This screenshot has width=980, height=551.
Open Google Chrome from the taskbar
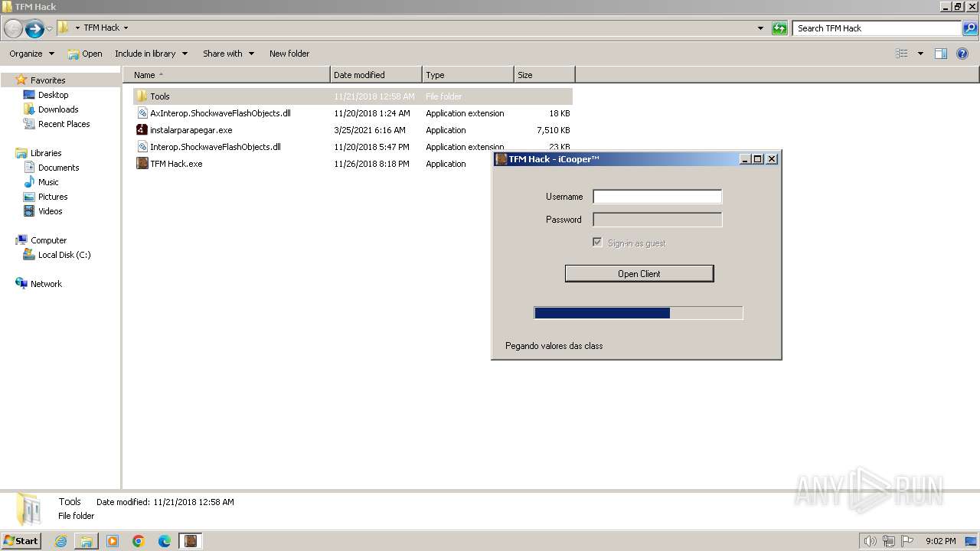pos(139,541)
